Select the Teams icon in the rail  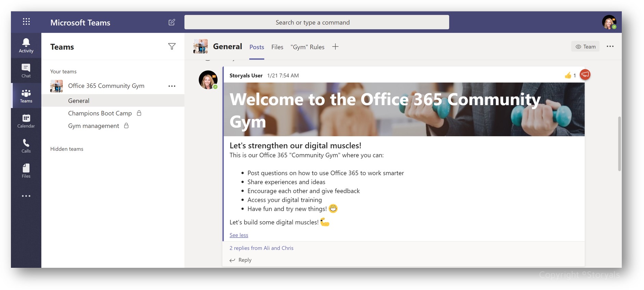(x=26, y=96)
